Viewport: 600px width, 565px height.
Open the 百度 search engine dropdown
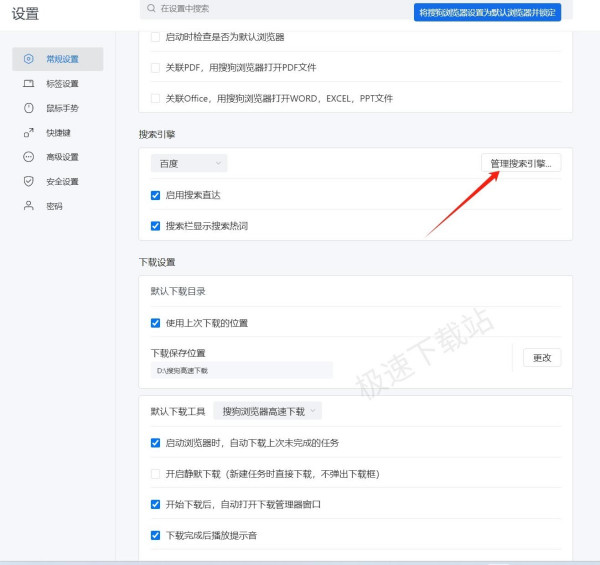pos(189,164)
